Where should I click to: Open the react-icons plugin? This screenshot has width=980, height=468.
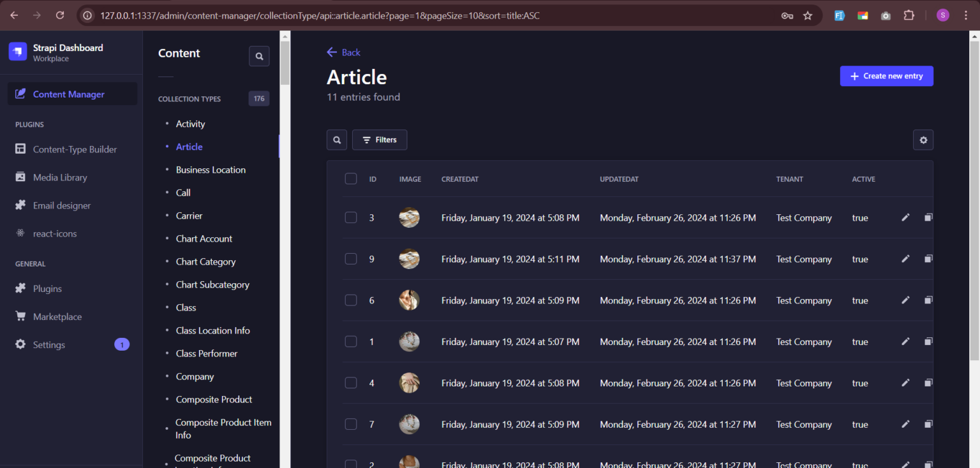(56, 233)
